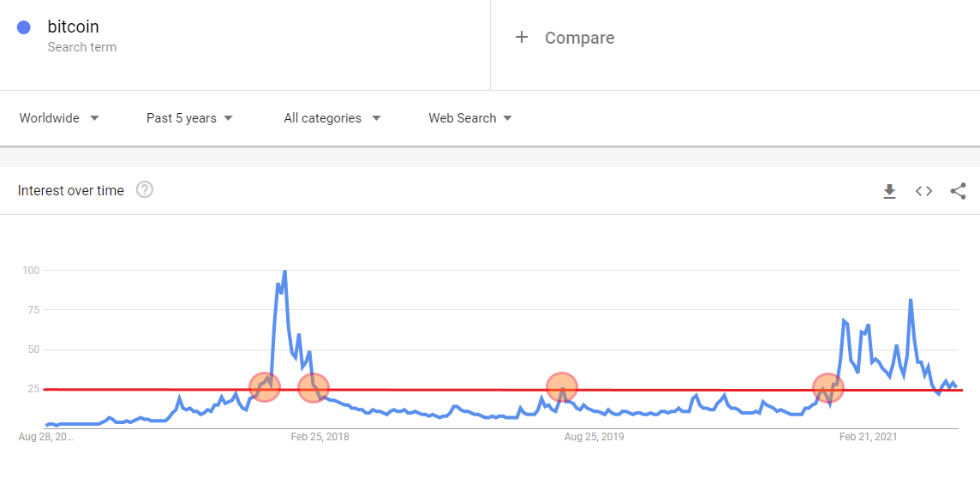Download the interest over time data
The width and height of the screenshot is (980, 484).
tap(889, 191)
